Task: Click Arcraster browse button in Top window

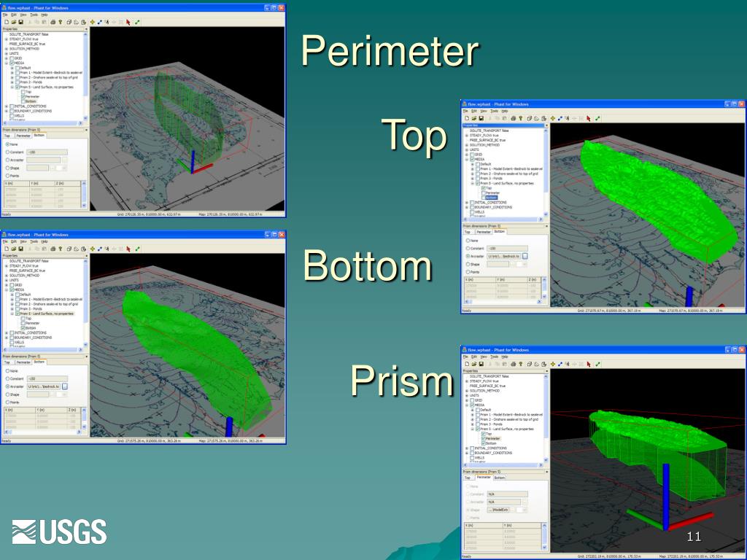Action: pos(525,256)
